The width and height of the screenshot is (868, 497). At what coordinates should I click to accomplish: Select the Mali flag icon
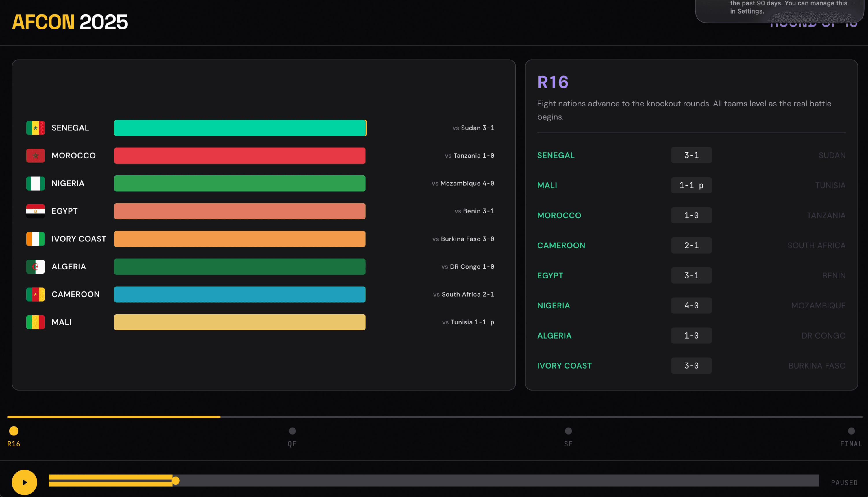tap(35, 322)
